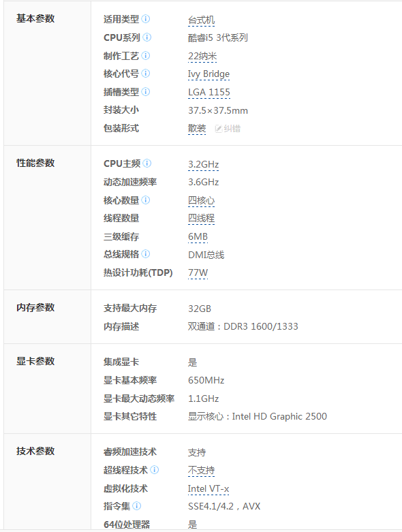
Task: Click the 22纳米 link
Action: (202, 56)
